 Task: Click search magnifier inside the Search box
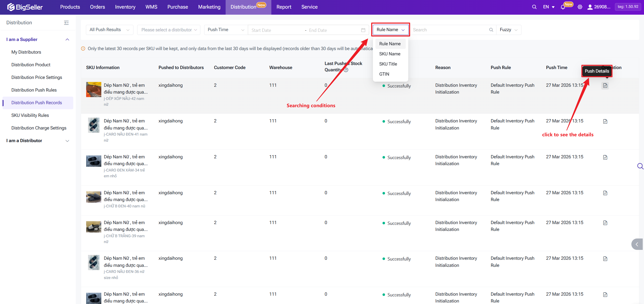491,30
